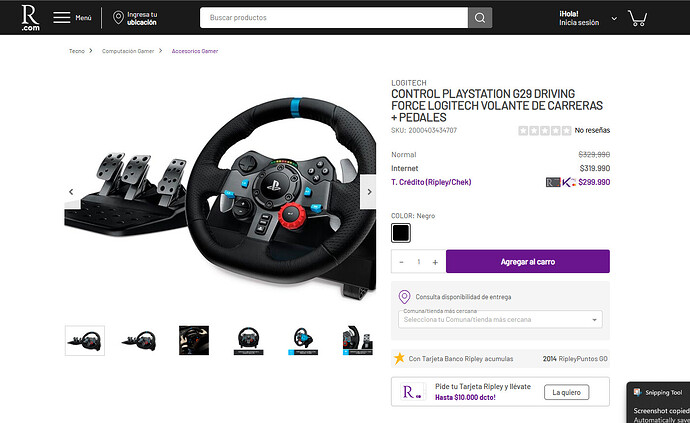The width and height of the screenshot is (690, 423).
Task: Set location via Ingresa tu ubicación
Action: click(x=135, y=18)
